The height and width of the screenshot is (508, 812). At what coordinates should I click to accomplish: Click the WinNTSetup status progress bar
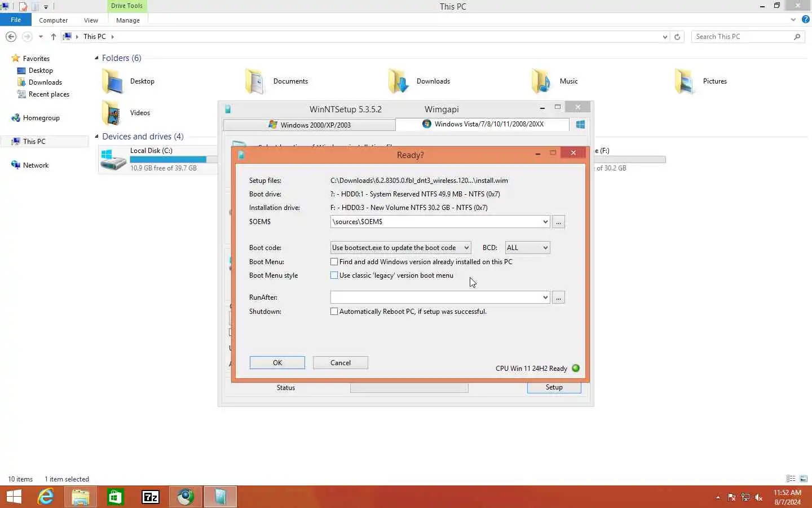(409, 388)
